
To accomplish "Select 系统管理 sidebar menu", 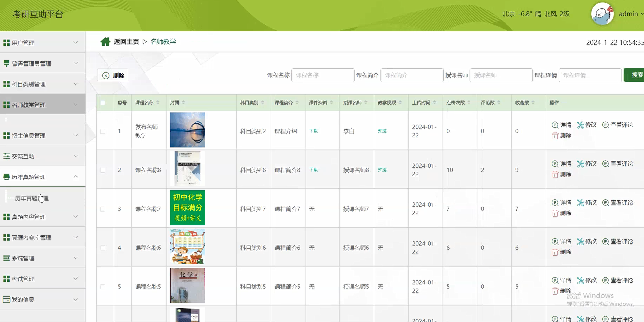I will click(x=43, y=258).
